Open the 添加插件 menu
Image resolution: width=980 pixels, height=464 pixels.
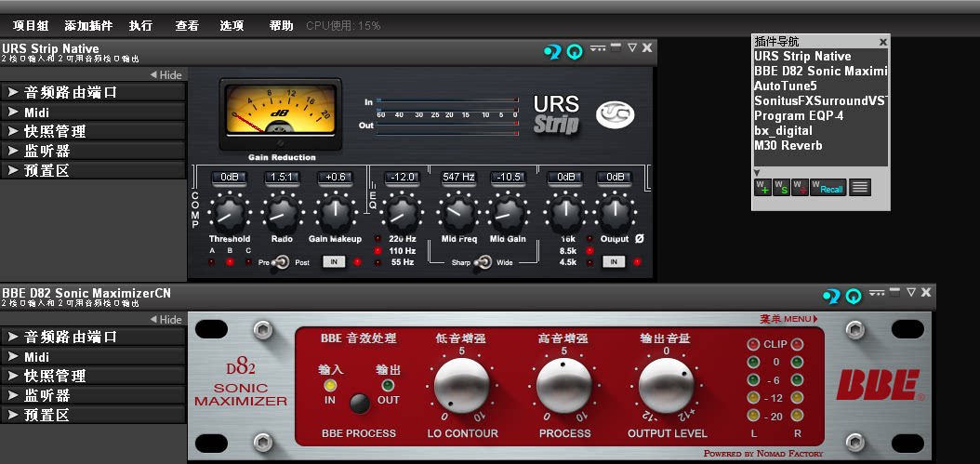tap(88, 26)
